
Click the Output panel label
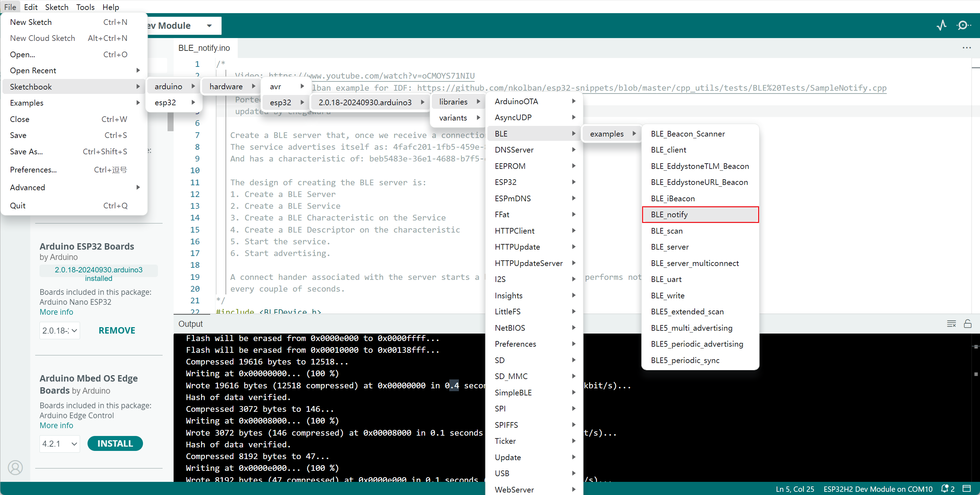[x=191, y=324]
